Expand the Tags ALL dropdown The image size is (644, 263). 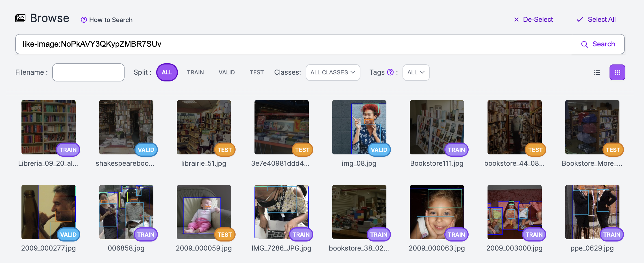(416, 72)
